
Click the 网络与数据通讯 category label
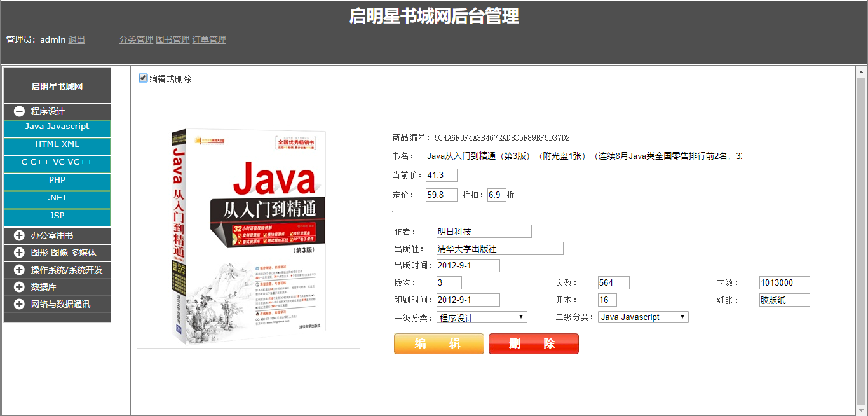[60, 304]
